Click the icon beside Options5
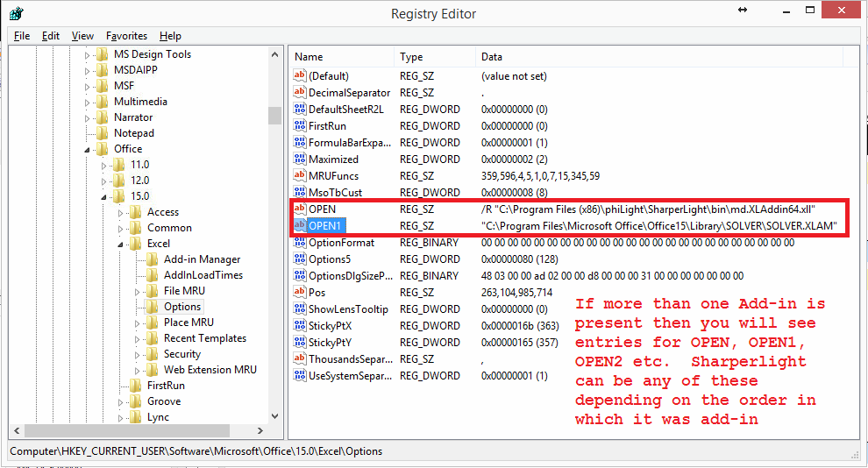The width and height of the screenshot is (868, 468). (300, 259)
